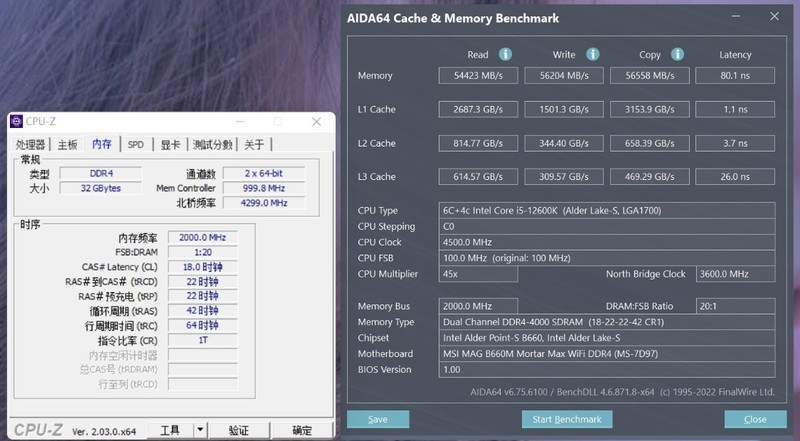Click the Save button in AIDA64
Screen dimensions: 800x441
(x=378, y=419)
